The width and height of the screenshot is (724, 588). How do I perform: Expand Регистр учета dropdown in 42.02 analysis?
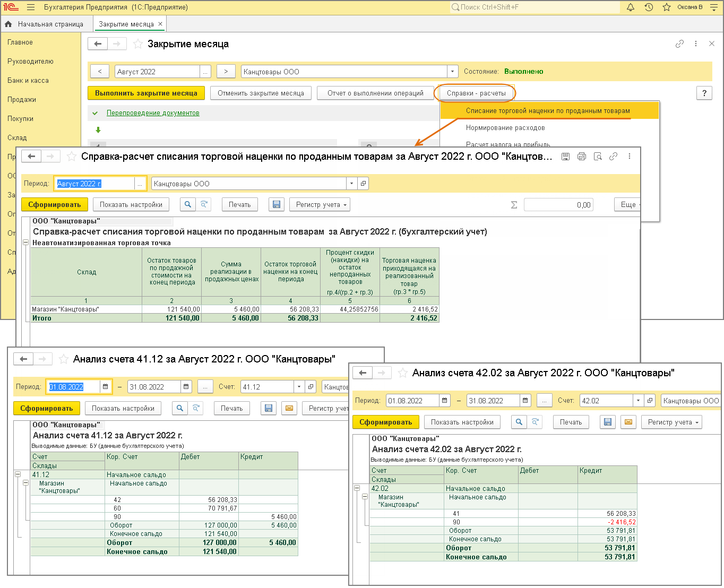(x=671, y=422)
